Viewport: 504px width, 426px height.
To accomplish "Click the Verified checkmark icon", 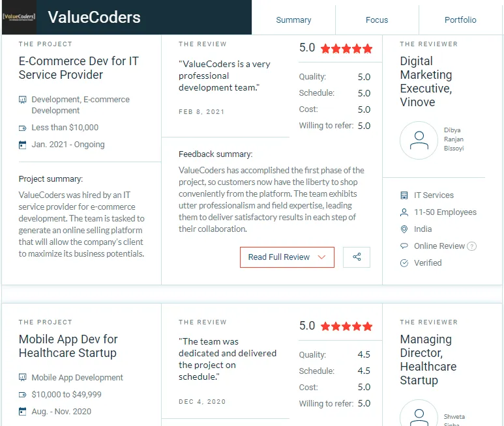I will [404, 263].
